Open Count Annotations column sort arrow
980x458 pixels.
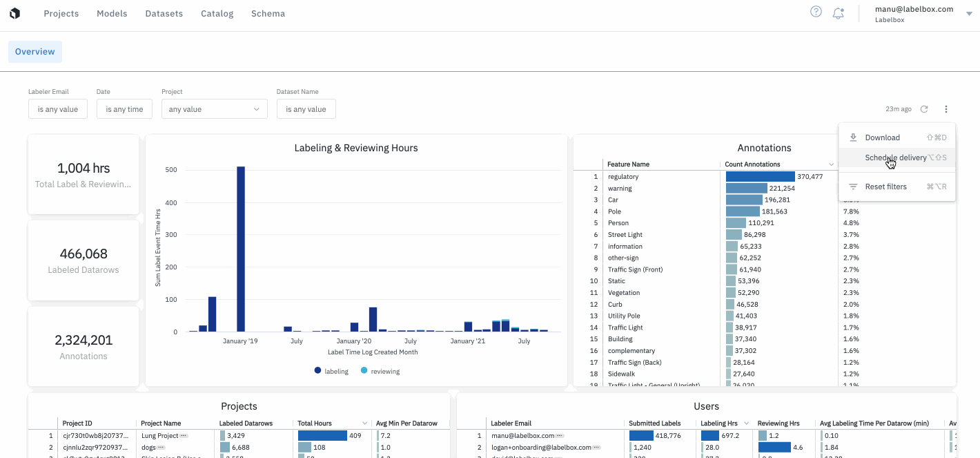click(831, 164)
